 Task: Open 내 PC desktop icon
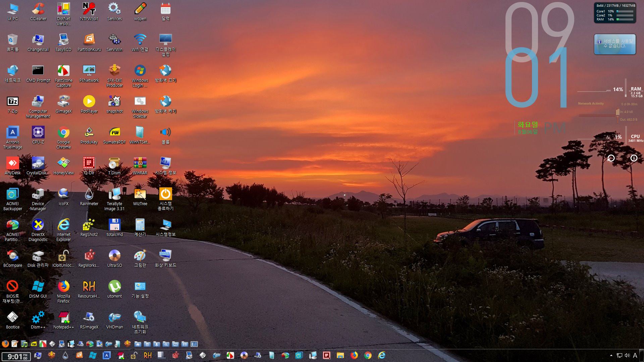pos(13,12)
